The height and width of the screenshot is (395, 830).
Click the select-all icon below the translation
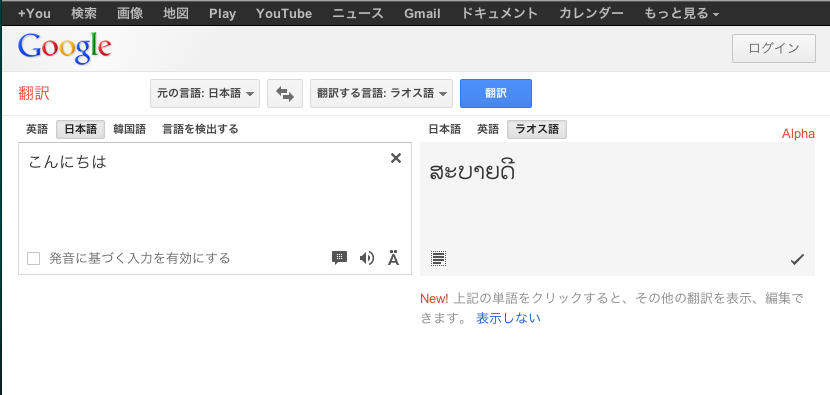[438, 259]
